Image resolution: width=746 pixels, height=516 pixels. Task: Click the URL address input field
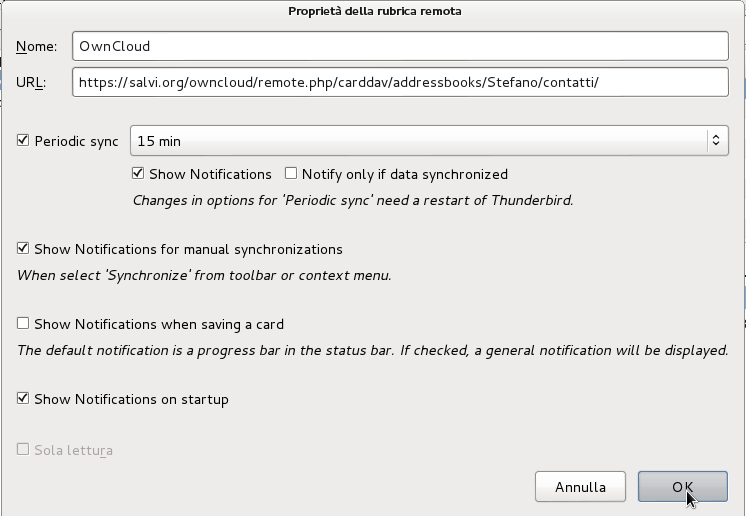pyautogui.click(x=400, y=82)
